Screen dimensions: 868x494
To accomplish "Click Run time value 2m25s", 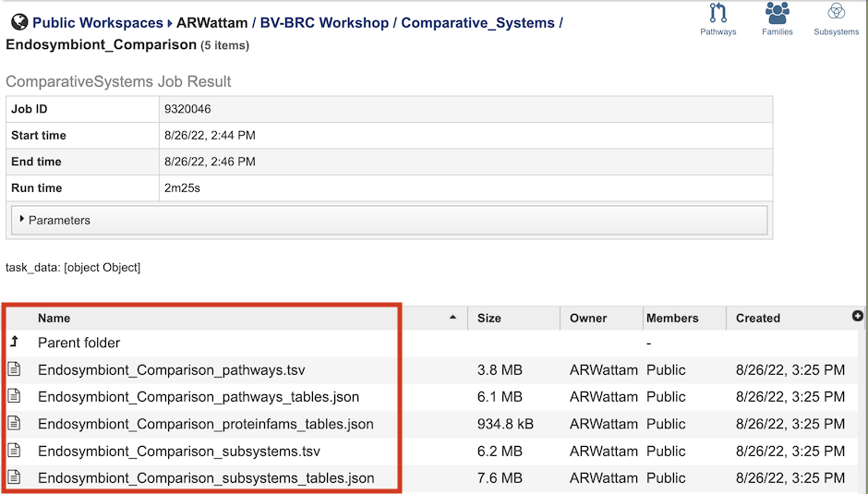I will tap(182, 188).
